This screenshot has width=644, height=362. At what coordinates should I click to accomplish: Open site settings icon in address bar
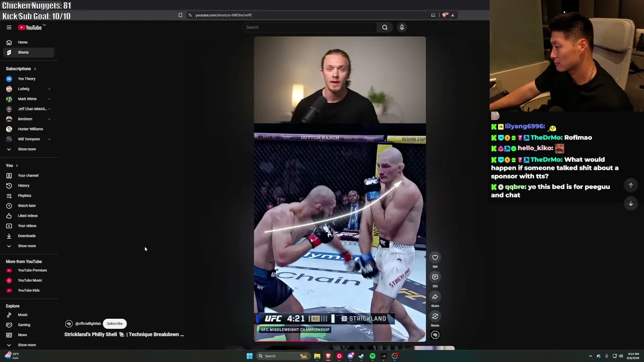click(x=190, y=15)
